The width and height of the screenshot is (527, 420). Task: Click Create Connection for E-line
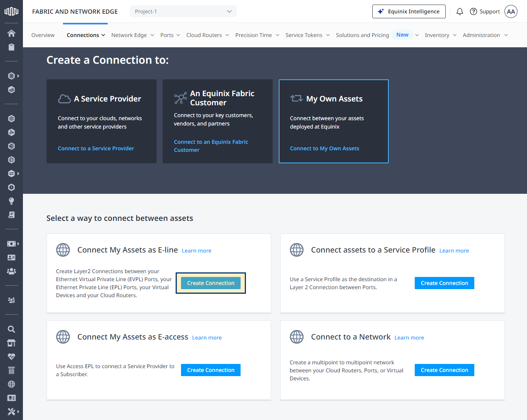(x=211, y=283)
